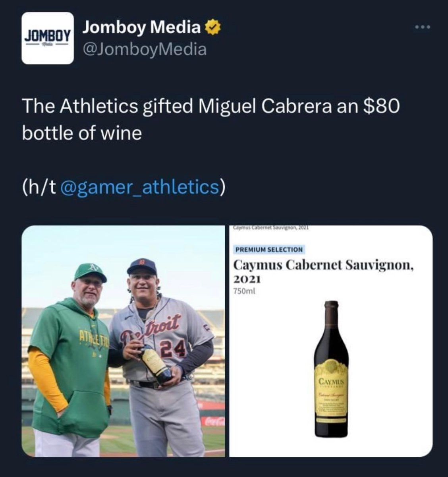The image size is (448, 477).
Task: Click the @JomboyMedia handle
Action: [x=145, y=50]
